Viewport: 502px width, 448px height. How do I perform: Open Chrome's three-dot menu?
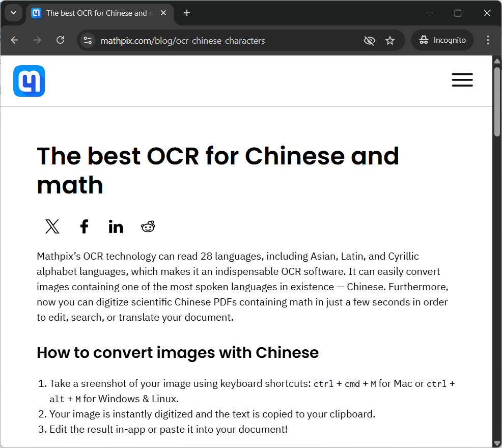(x=488, y=40)
